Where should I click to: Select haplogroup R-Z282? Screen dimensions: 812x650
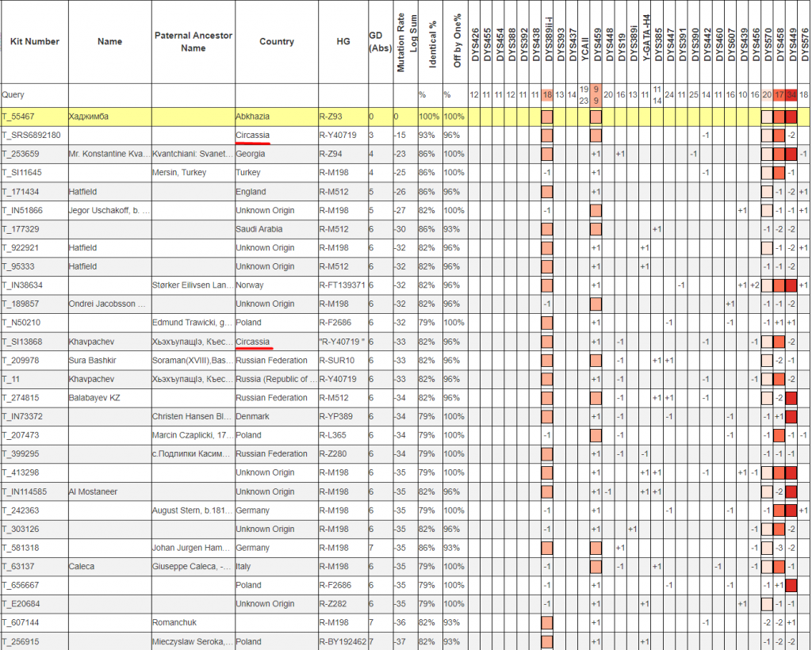(333, 603)
